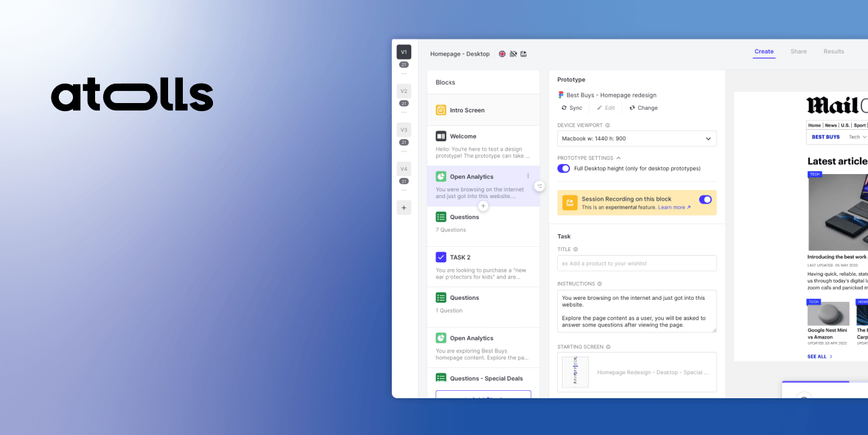Click the UK flag language icon
The image size is (868, 435).
pos(502,54)
